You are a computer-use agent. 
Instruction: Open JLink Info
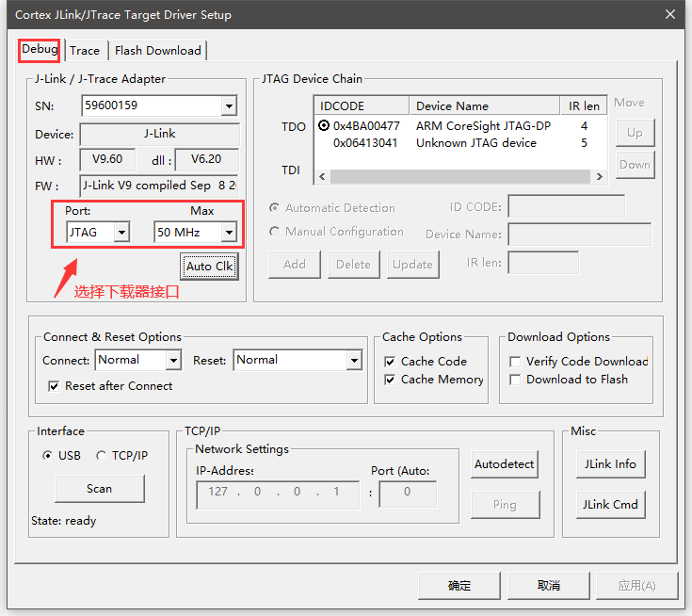point(611,464)
